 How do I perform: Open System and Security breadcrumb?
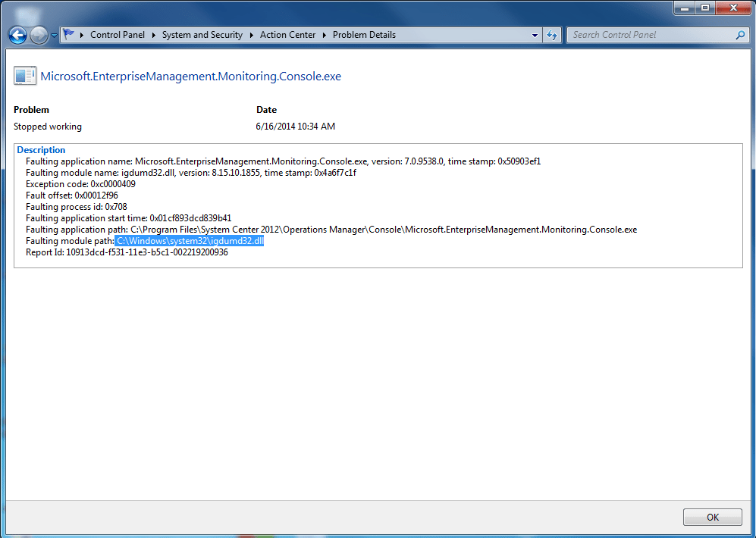click(202, 35)
